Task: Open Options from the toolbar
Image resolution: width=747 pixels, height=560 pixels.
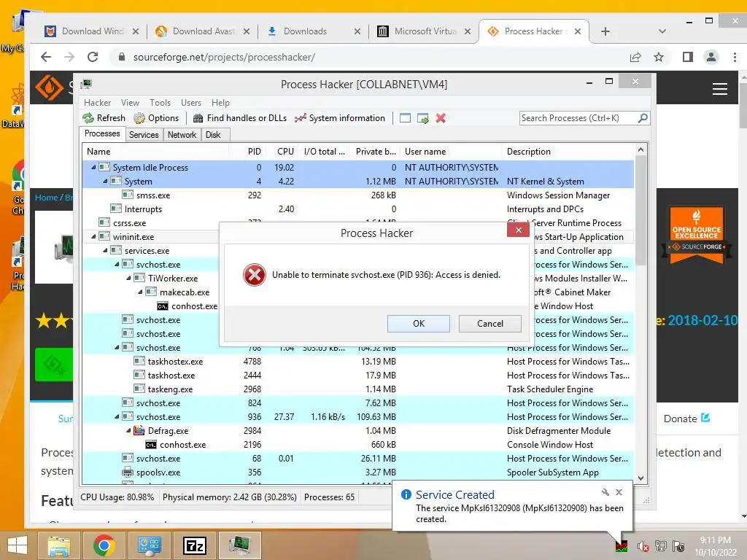Action: coord(156,118)
